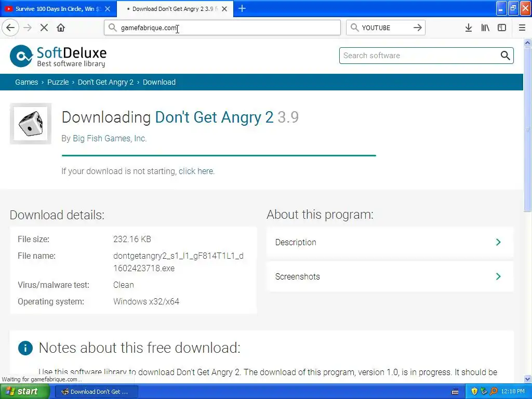532x399 pixels.
Task: Click the chevron arrow next to Description
Action: pyautogui.click(x=498, y=242)
